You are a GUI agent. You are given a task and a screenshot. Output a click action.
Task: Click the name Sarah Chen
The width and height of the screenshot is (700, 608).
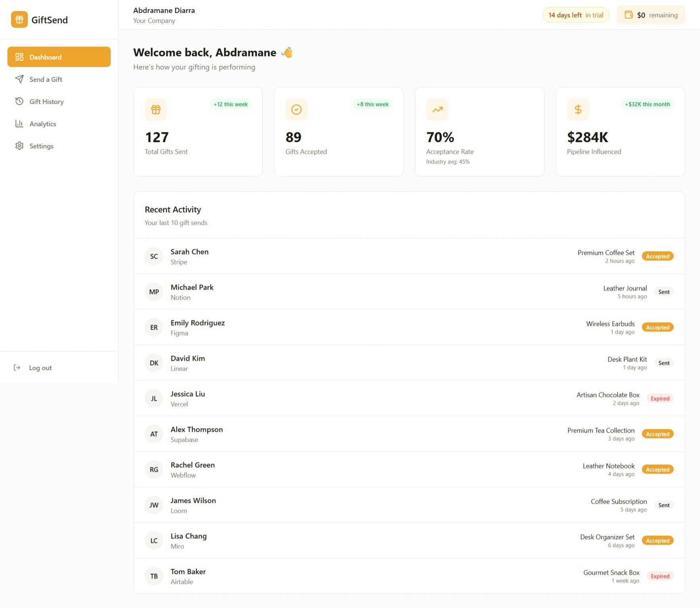pos(189,252)
